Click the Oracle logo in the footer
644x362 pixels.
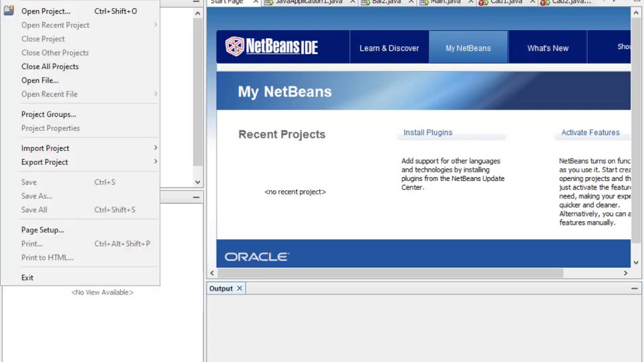[257, 257]
